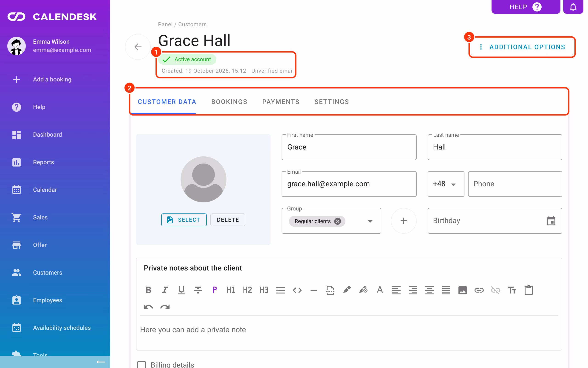588x368 pixels.
Task: Go back with the arrow button
Action: tap(138, 47)
